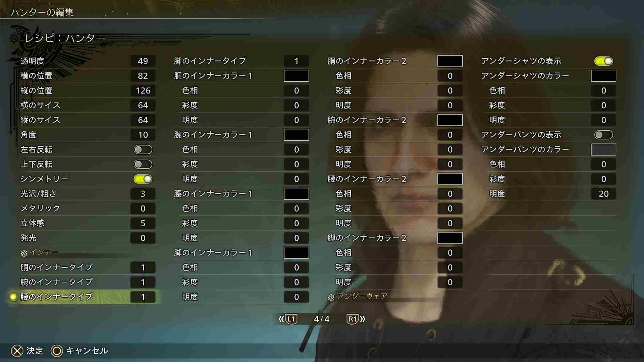Click the アンダーウェア section header icon
Image resolution: width=644 pixels, height=362 pixels.
[x=331, y=297]
